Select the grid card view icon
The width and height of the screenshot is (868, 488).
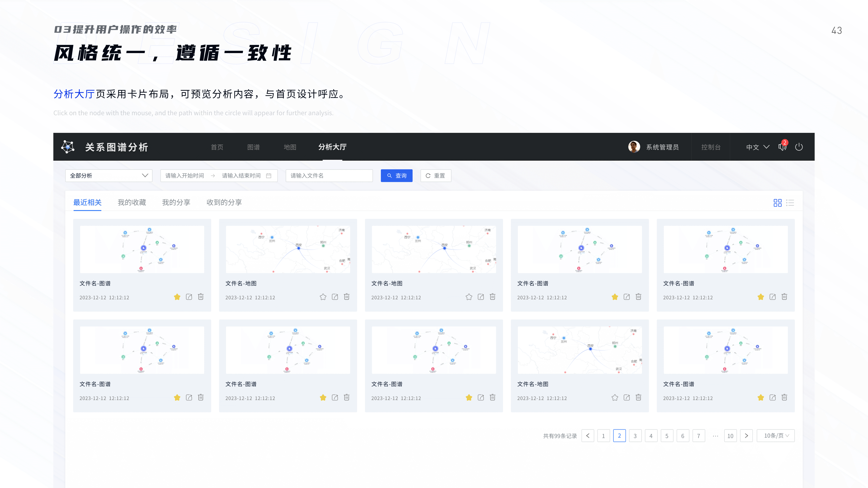pos(777,203)
